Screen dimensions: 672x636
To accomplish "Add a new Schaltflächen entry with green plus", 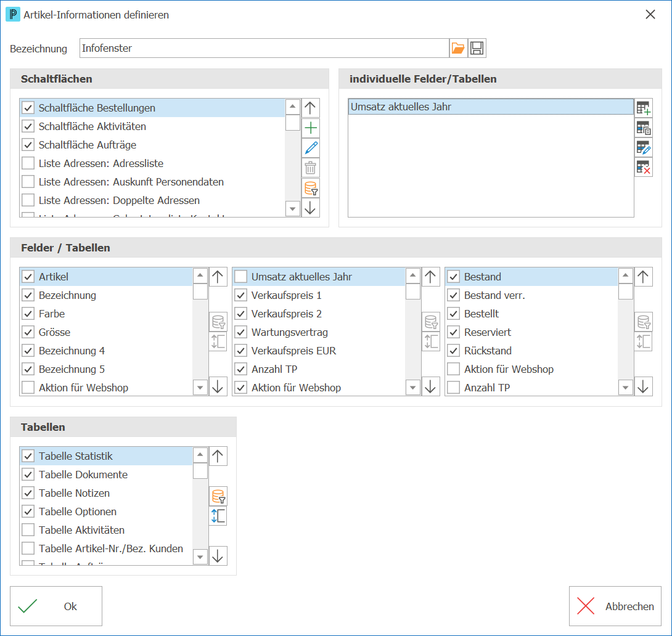I will tap(311, 128).
